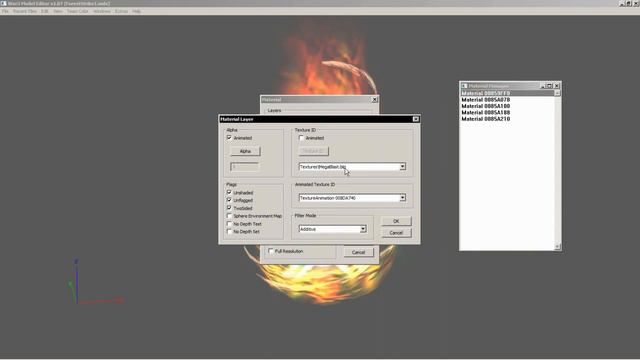This screenshot has height=360, width=640.
Task: Open the Edit menu
Action: point(44,11)
